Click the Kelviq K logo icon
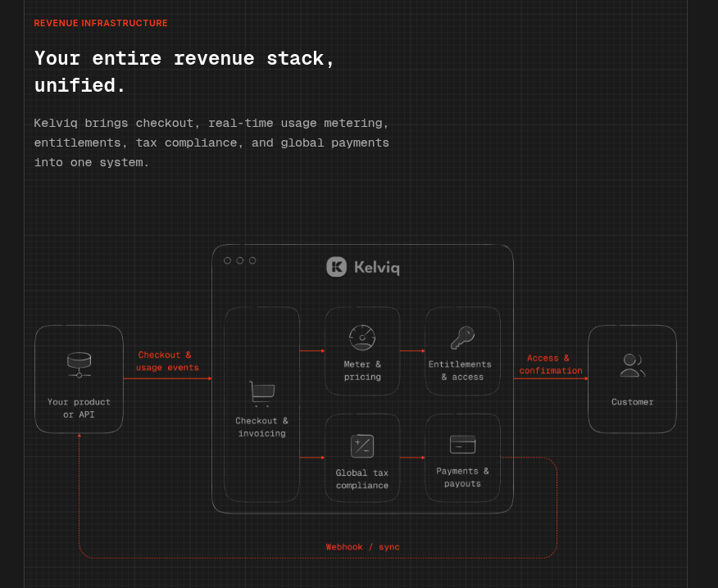 [x=336, y=267]
